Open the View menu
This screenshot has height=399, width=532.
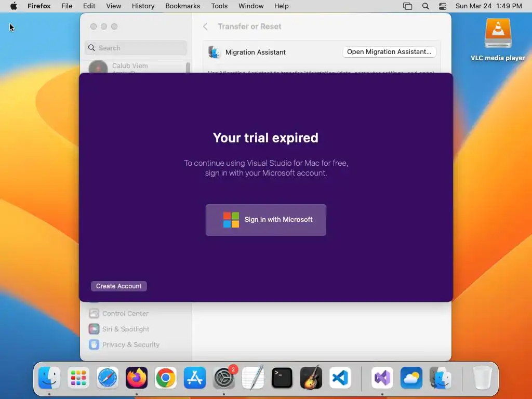[x=114, y=6]
